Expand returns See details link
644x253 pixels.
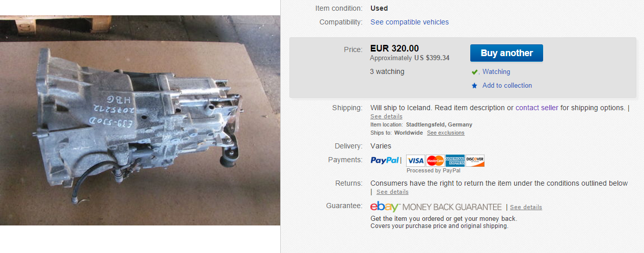[392, 192]
